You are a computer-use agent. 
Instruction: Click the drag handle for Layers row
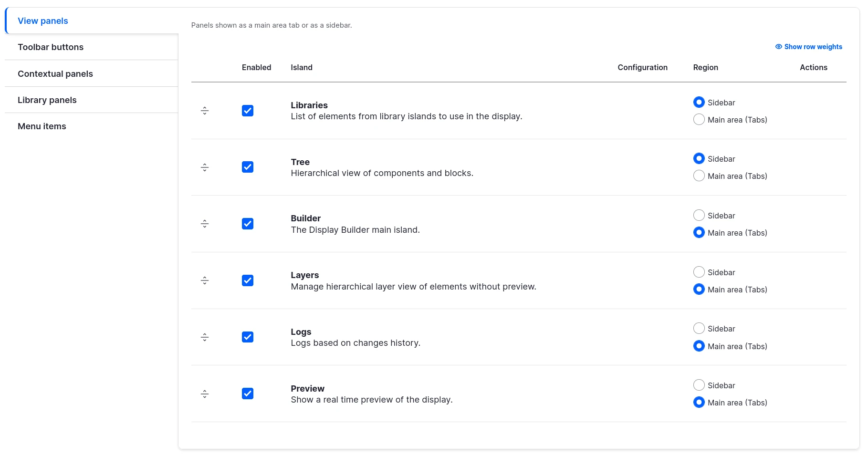[205, 280]
